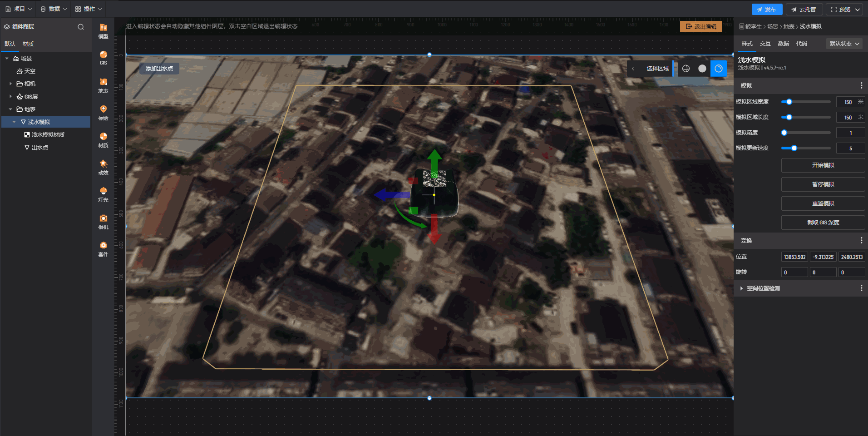Viewport: 868px width, 436px height.
Task: Open the 数据 menu in top bar
Action: (54, 9)
